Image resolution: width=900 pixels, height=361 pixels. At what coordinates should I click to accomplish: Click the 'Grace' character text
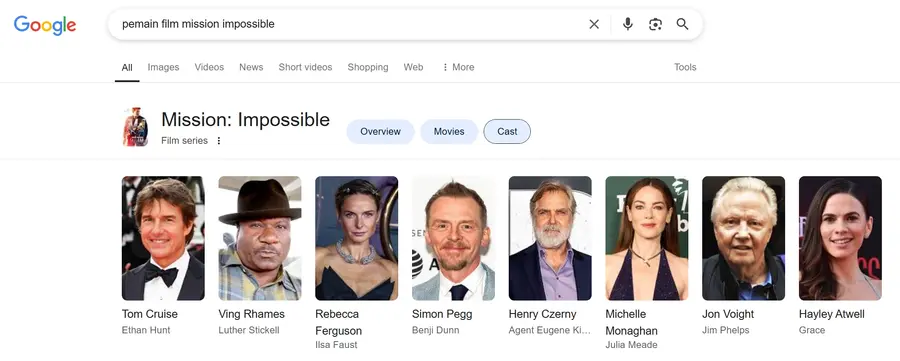[812, 330]
